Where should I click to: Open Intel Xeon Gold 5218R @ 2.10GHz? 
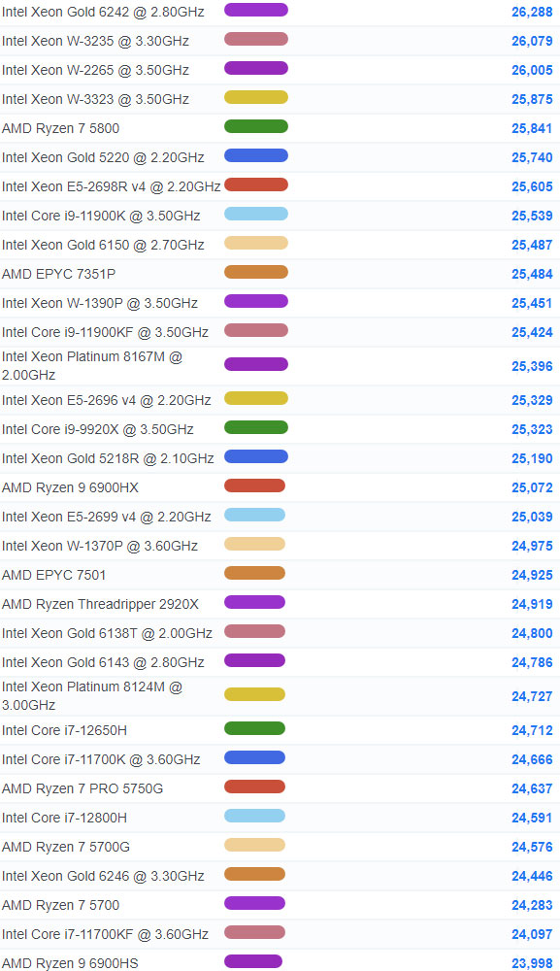tap(108, 458)
